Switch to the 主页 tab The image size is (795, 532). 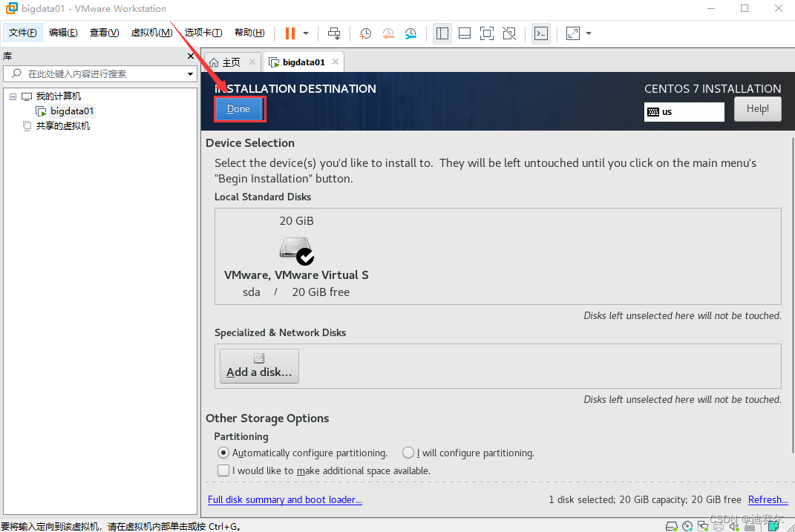pyautogui.click(x=231, y=62)
